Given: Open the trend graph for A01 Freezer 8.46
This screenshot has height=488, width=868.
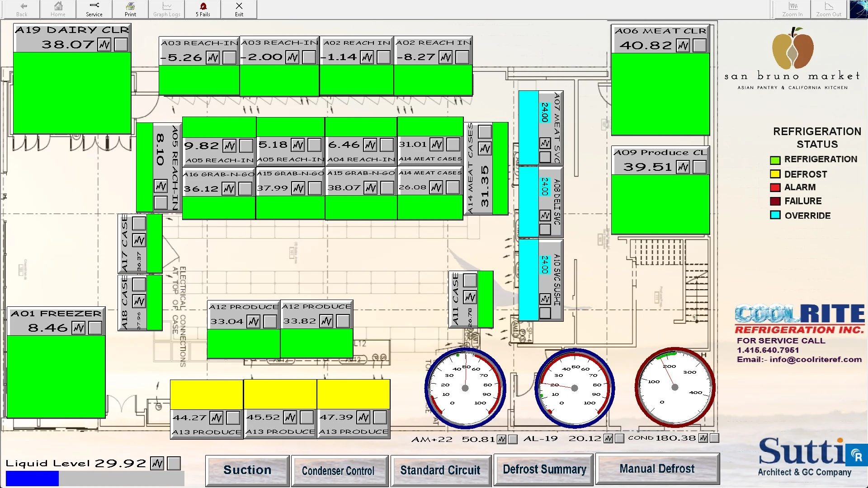Looking at the screenshot, I should [x=79, y=328].
